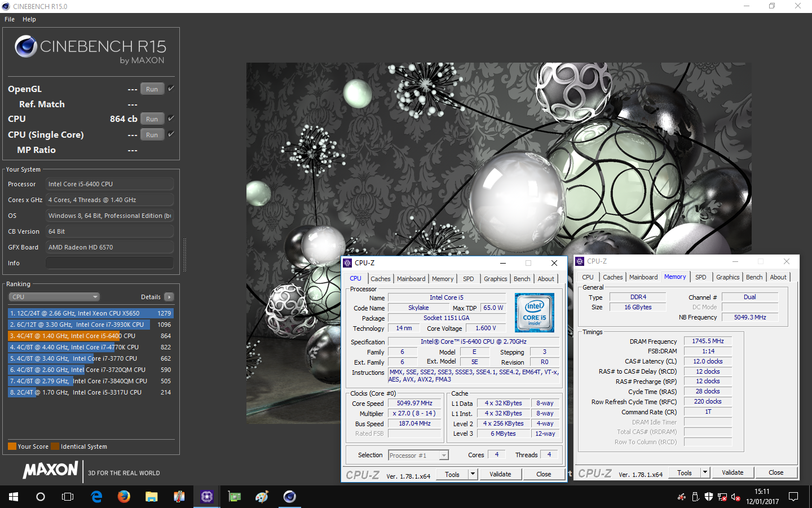Screen dimensions: 812x508
Task: Click Validate in left CPU-Z window
Action: click(x=500, y=474)
